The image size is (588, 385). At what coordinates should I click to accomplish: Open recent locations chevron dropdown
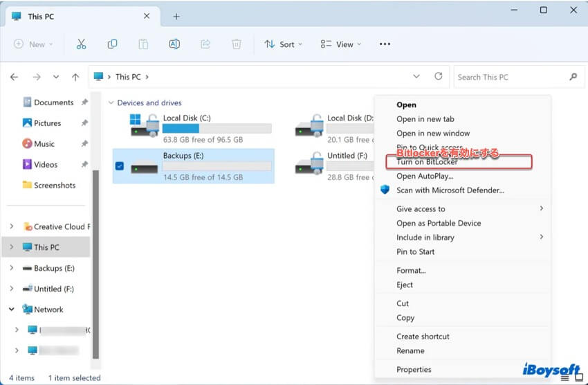[x=56, y=77]
